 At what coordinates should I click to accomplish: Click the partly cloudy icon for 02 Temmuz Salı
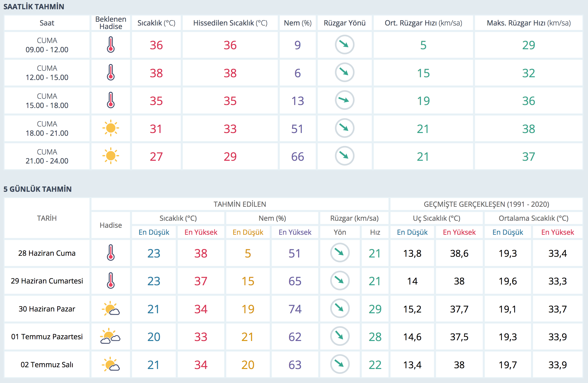[x=111, y=364]
